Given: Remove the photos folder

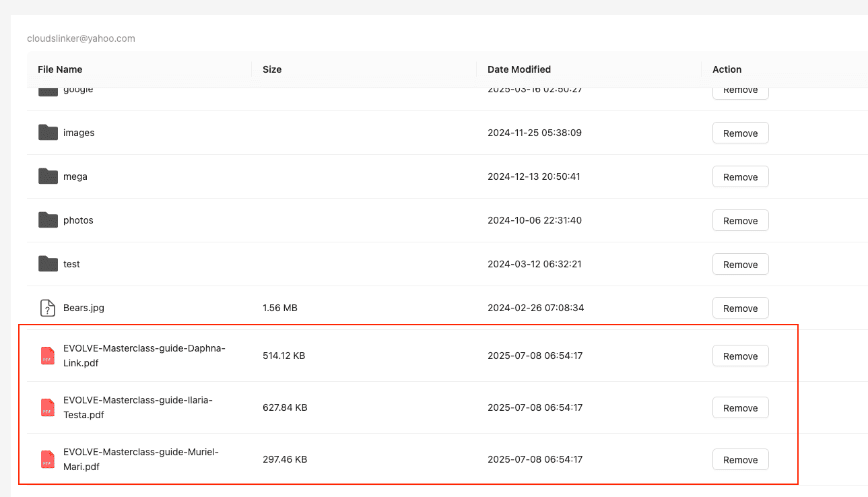Looking at the screenshot, I should tap(741, 221).
